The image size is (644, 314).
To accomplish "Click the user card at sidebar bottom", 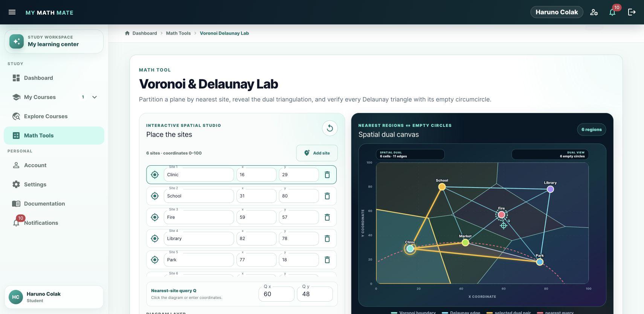I will click(54, 297).
